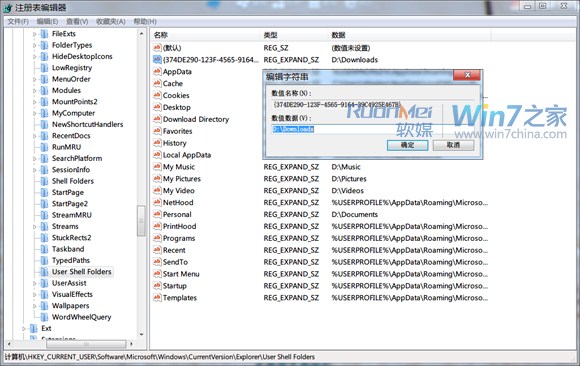The width and height of the screenshot is (580, 366).
Task: Expand the MountPoints2 tree node
Action: [34, 102]
